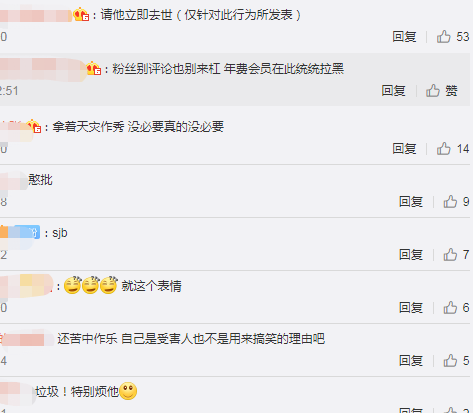Viewport: 473px width, 413px height.
Task: Reply to the 还苦中作乐 comment
Action: (x=411, y=360)
